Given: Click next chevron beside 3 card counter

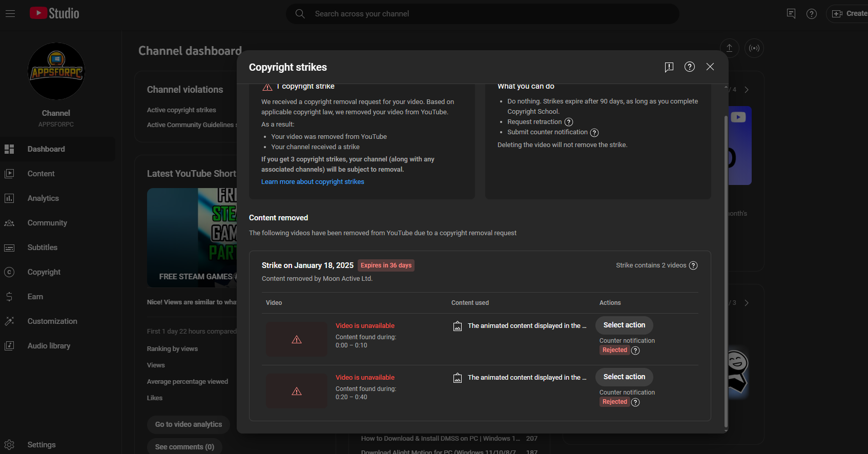Looking at the screenshot, I should coord(747,303).
